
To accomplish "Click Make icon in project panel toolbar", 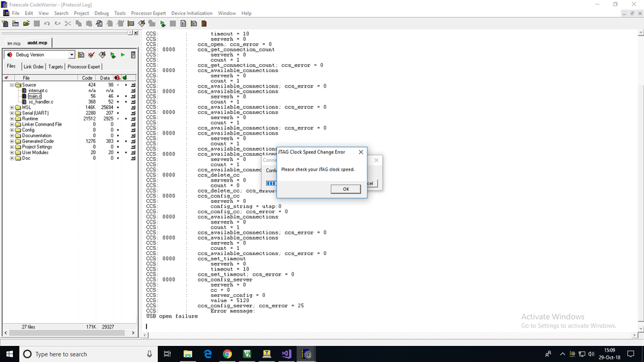I will click(x=102, y=55).
